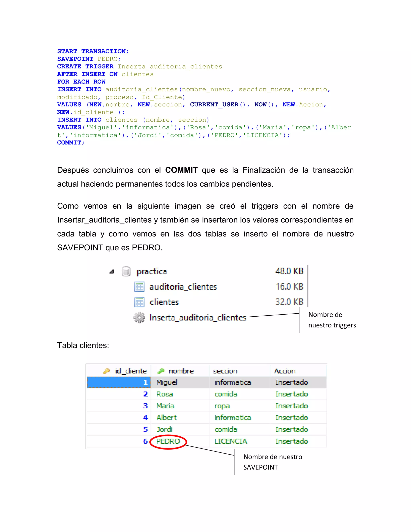Image resolution: width=411 pixels, height=532 pixels.
Task: Click the ropa seccion cell
Action: tap(240, 406)
